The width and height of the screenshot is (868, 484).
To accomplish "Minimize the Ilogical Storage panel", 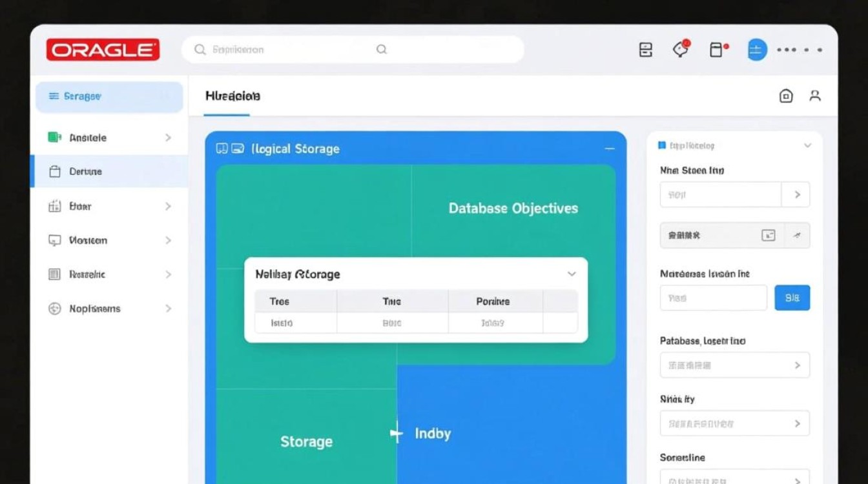I will [x=609, y=149].
